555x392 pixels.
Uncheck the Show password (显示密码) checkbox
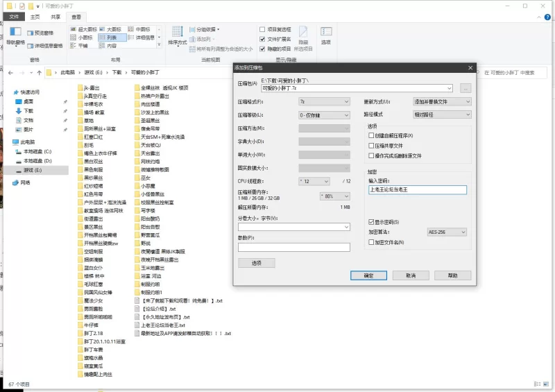coord(371,221)
